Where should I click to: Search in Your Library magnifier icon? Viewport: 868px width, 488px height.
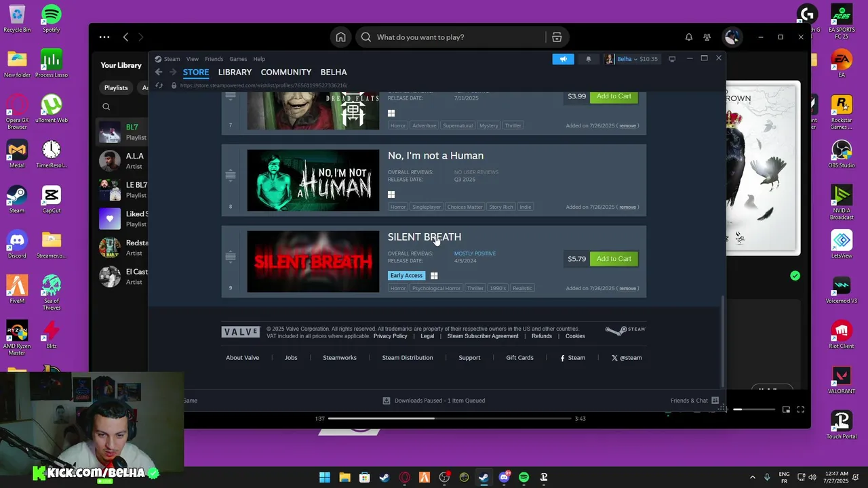point(106,106)
